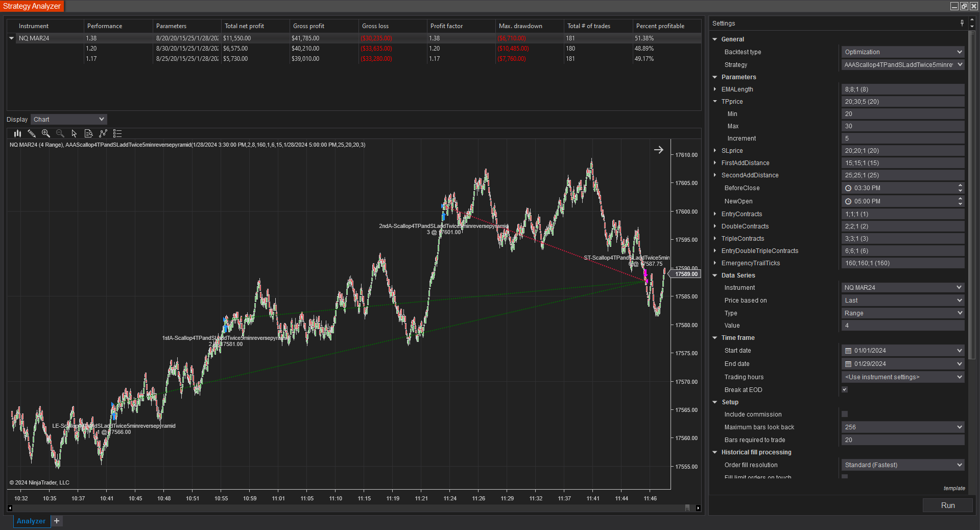Click the Bars required to trade field

(x=903, y=440)
